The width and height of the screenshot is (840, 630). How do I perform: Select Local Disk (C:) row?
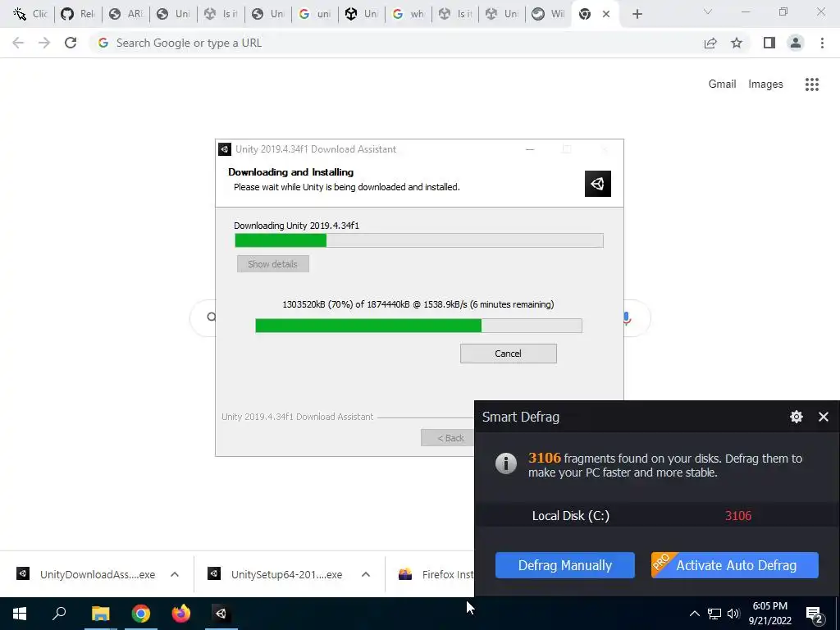click(x=657, y=515)
